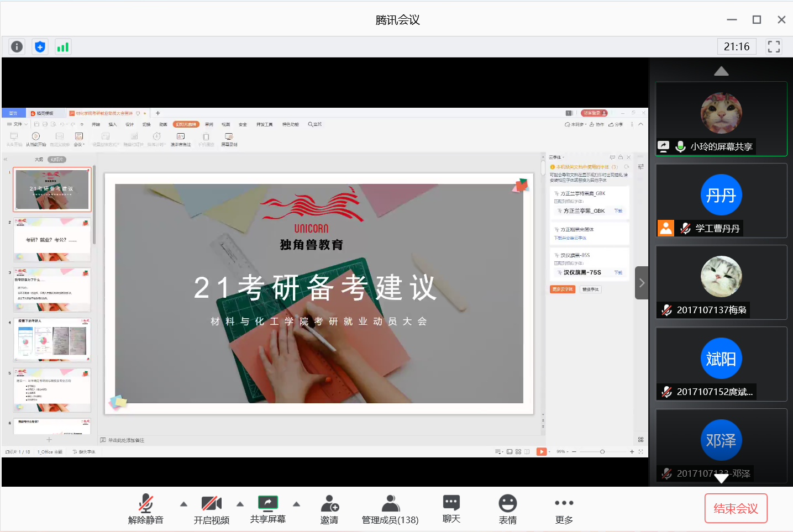793x532 pixels.
Task: Click the orange 更多云字体 button
Action: 563,289
